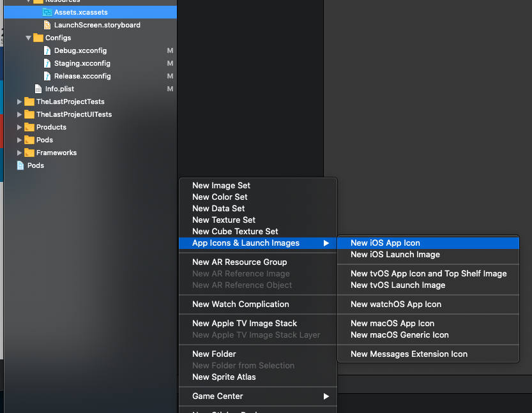Screen dimensions: 532x413
Task: Open the Game Center menu entry
Action: (258, 396)
